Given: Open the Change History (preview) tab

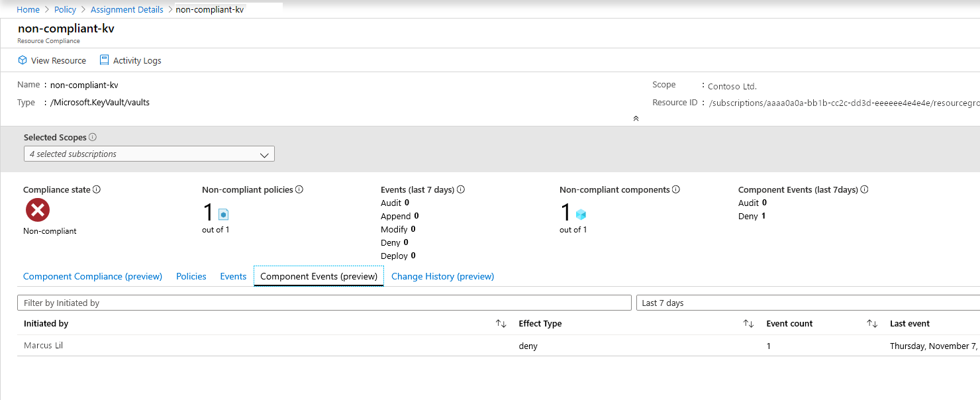Looking at the screenshot, I should pyautogui.click(x=442, y=276).
